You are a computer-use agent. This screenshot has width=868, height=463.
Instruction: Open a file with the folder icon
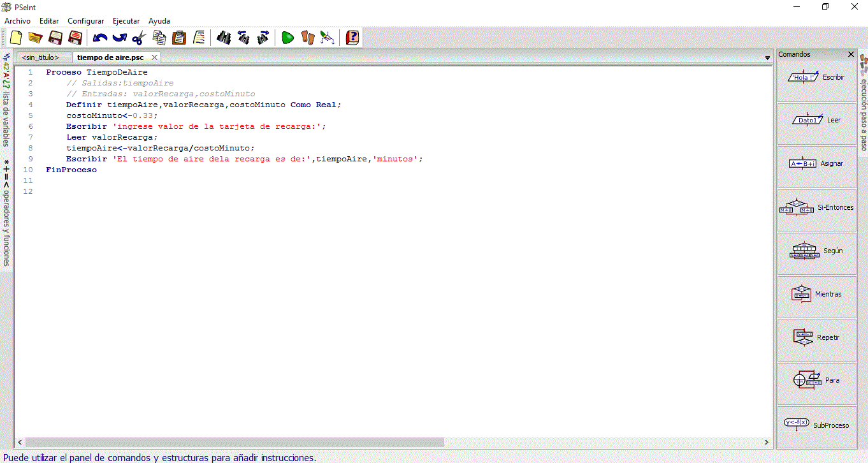[x=35, y=38]
